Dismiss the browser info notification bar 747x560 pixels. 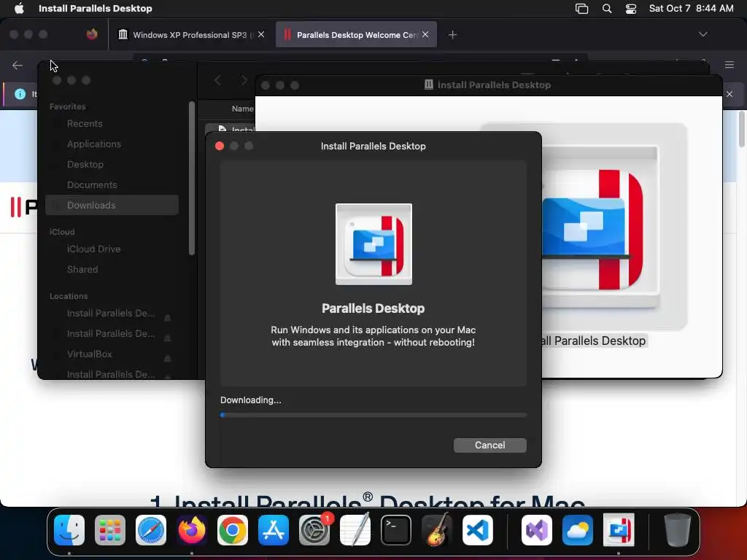tap(729, 94)
